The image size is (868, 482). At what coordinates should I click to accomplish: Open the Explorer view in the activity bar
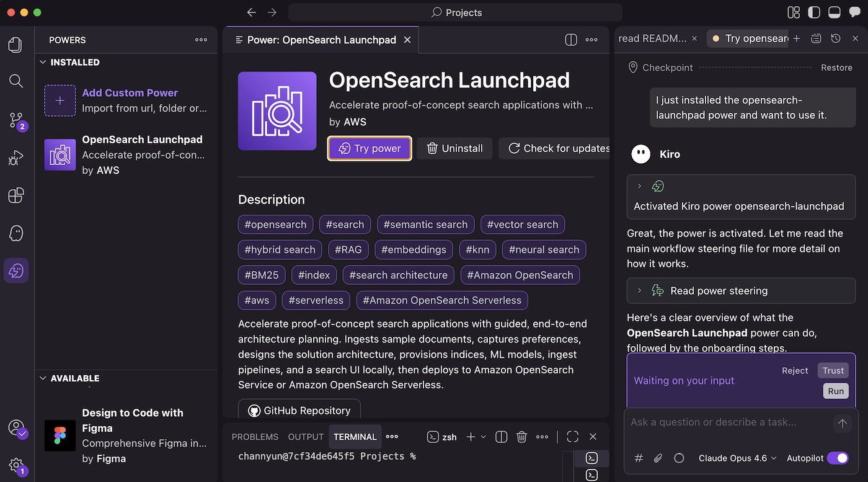15,45
